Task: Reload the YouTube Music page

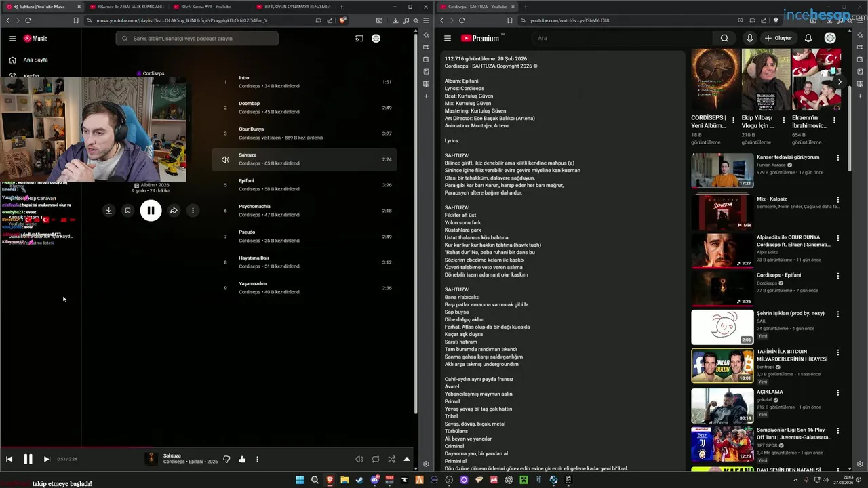Action: (28, 20)
